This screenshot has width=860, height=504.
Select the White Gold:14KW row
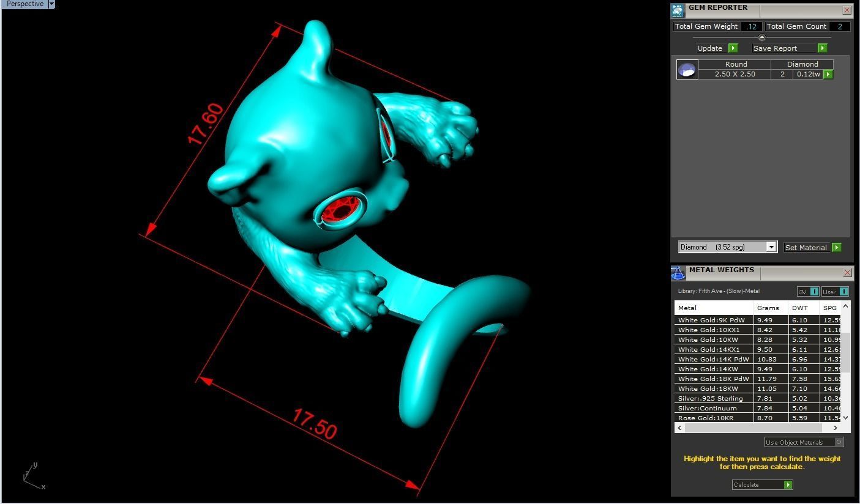click(758, 369)
